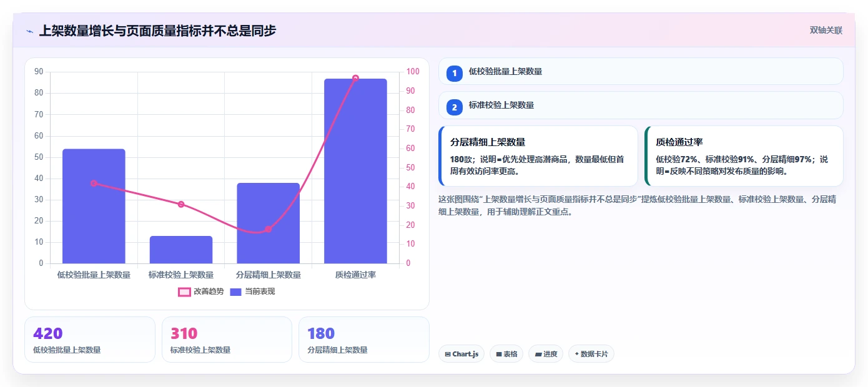
Task: Click the sparkle icon in the 数据卡片 tag
Action: (x=576, y=354)
